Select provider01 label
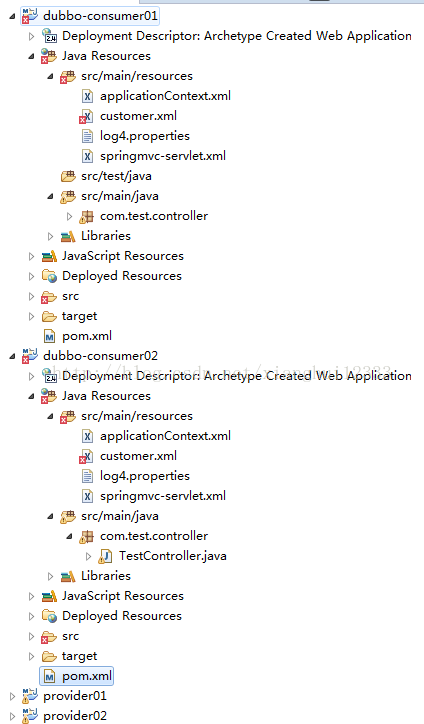Viewport: 424px width, 724px height. coord(74,696)
